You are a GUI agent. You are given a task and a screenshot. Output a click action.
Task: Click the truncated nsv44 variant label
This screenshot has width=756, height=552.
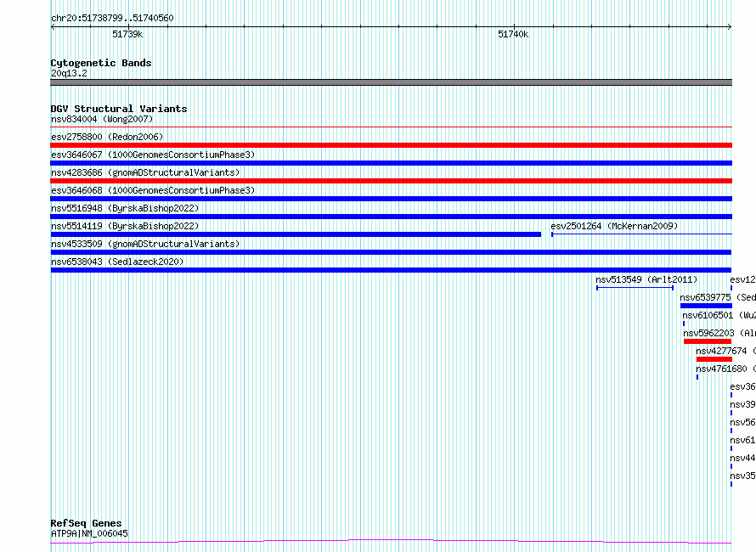742,458
